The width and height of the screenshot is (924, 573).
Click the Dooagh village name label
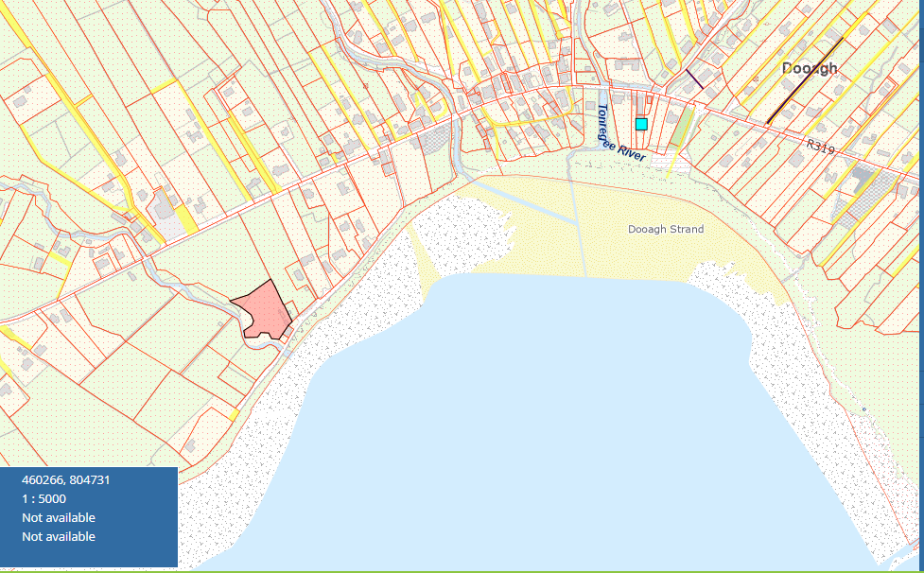click(810, 69)
